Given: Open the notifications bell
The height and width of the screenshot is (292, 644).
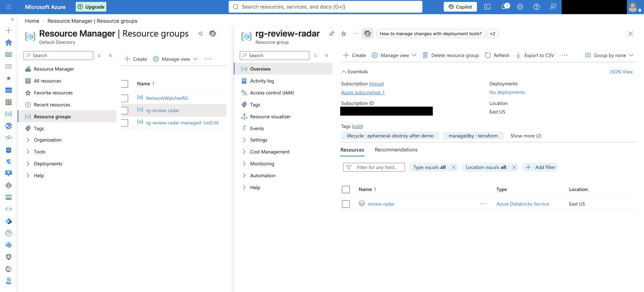Looking at the screenshot, I should tap(504, 7).
